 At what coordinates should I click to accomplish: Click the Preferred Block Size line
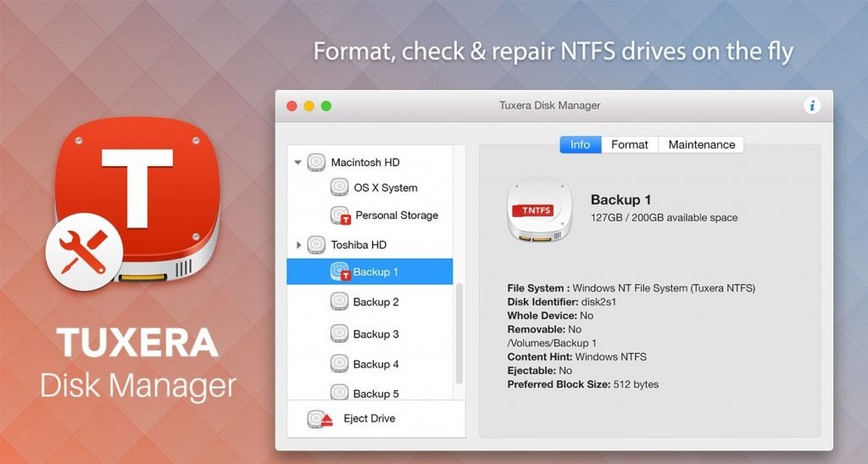pos(583,384)
